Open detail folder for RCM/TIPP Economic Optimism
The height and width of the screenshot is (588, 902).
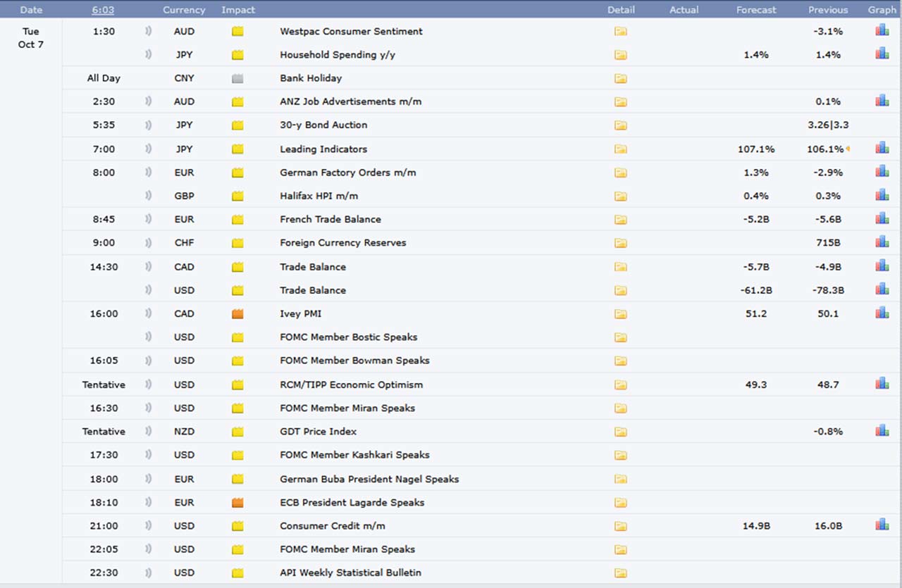pyautogui.click(x=620, y=385)
